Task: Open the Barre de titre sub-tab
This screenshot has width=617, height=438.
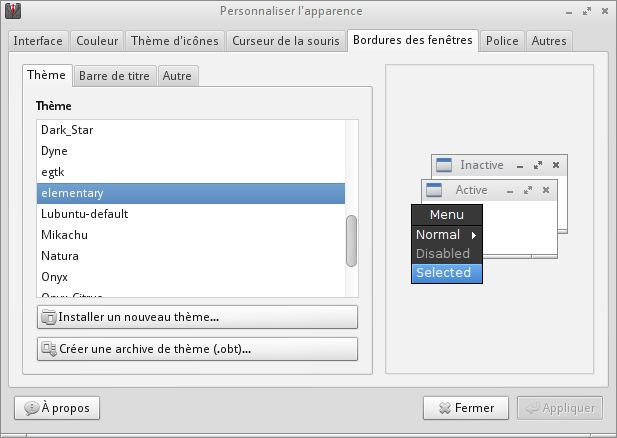Action: click(115, 76)
